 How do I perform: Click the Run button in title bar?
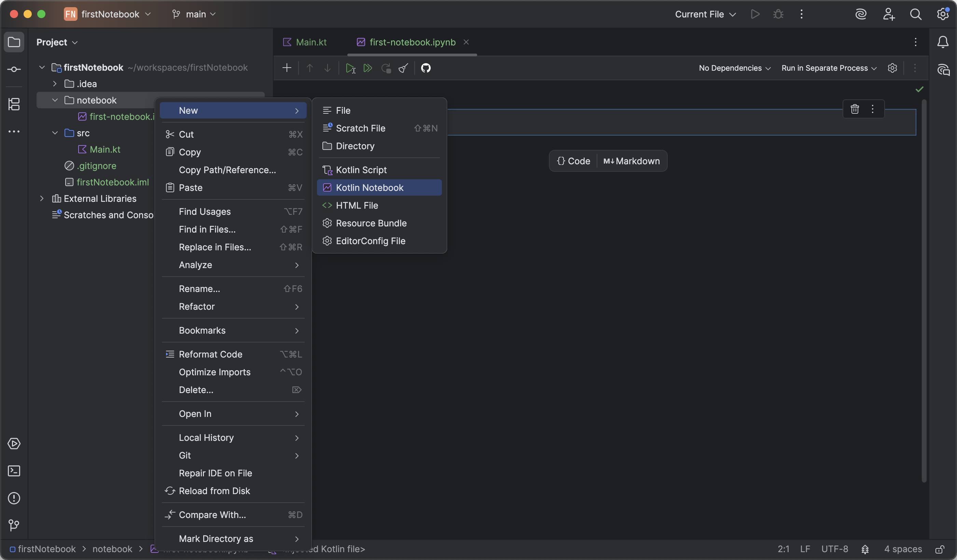[755, 14]
